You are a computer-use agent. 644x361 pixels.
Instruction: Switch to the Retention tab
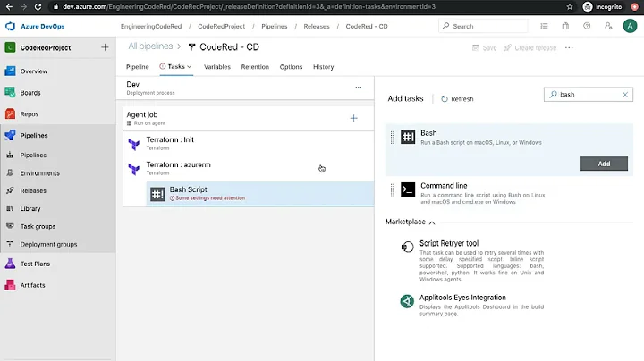pos(255,67)
